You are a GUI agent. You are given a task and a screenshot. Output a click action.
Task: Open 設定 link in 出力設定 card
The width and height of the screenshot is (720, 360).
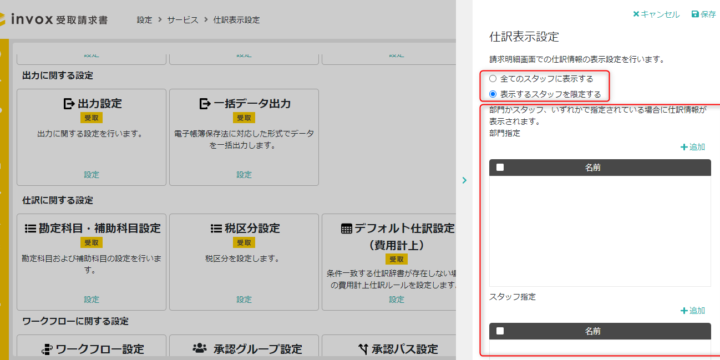tap(91, 174)
